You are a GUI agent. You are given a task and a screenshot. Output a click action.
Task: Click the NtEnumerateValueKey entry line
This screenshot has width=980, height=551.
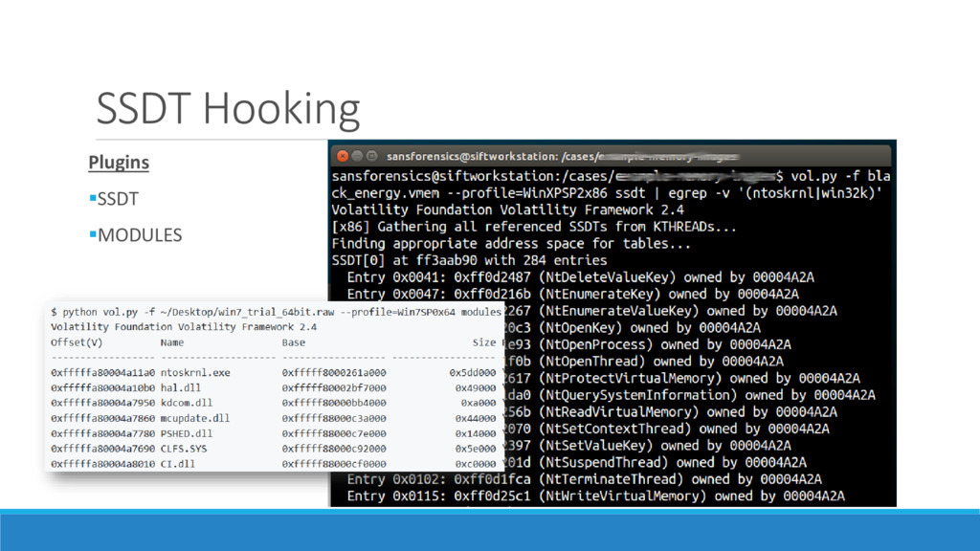point(670,311)
